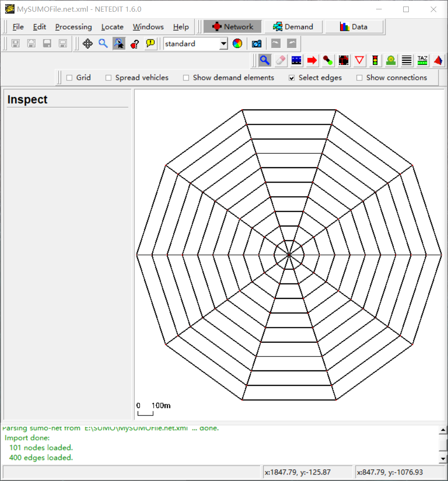Screen dimensions: 448x481
Task: Uncheck the Select edges checkbox
Action: point(291,78)
